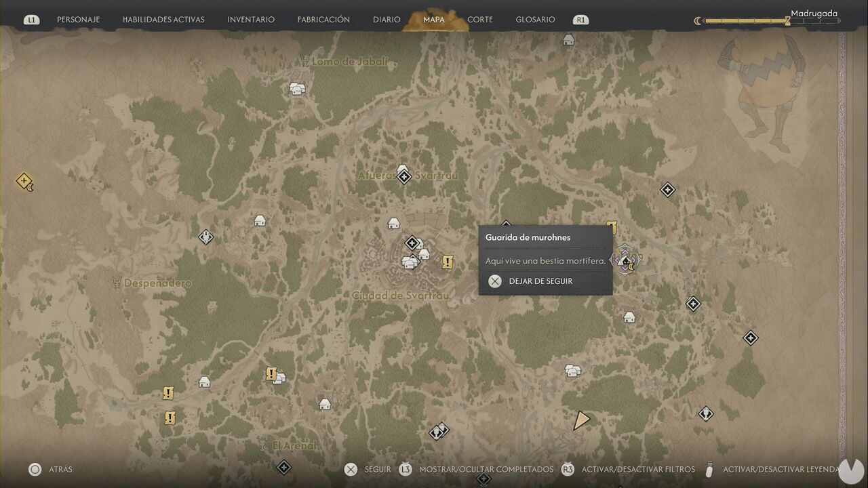
Task: Select the diamond marker at Afueras Svartrau
Action: point(404,177)
